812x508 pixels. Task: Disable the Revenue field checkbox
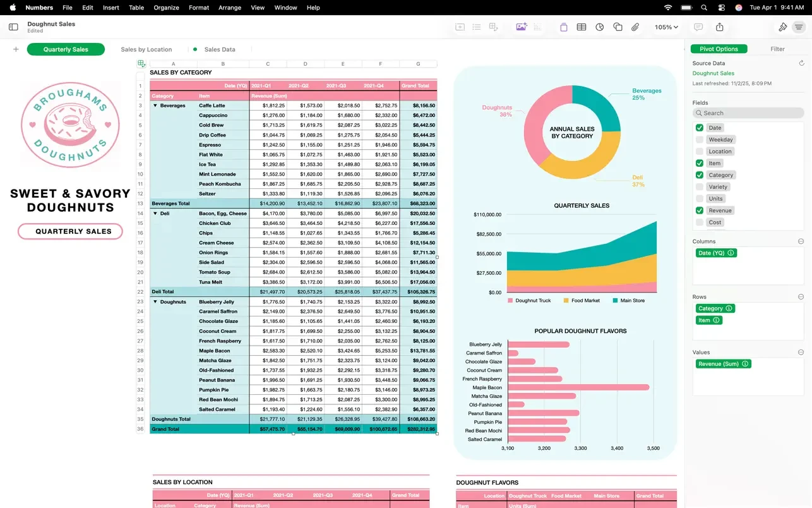tap(698, 210)
